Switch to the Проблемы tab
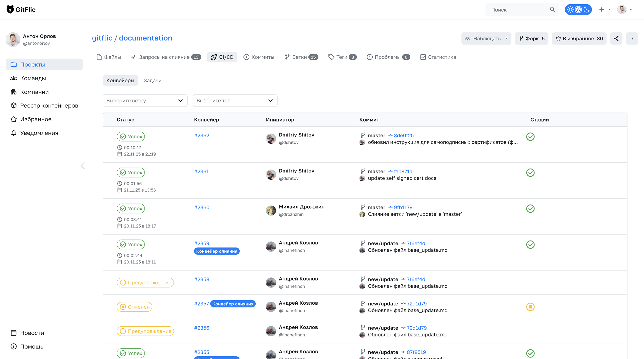Image resolution: width=644 pixels, height=359 pixels. pos(388,57)
